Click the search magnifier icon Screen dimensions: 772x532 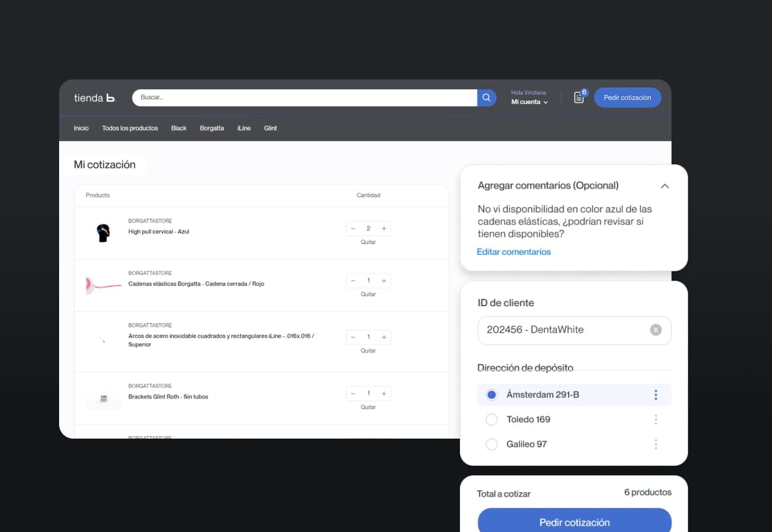pyautogui.click(x=485, y=97)
